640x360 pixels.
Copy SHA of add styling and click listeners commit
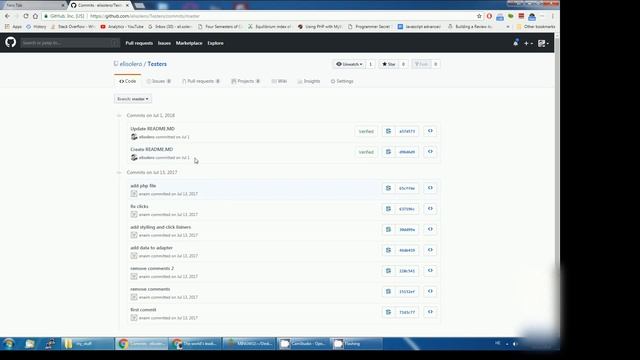pyautogui.click(x=388, y=229)
